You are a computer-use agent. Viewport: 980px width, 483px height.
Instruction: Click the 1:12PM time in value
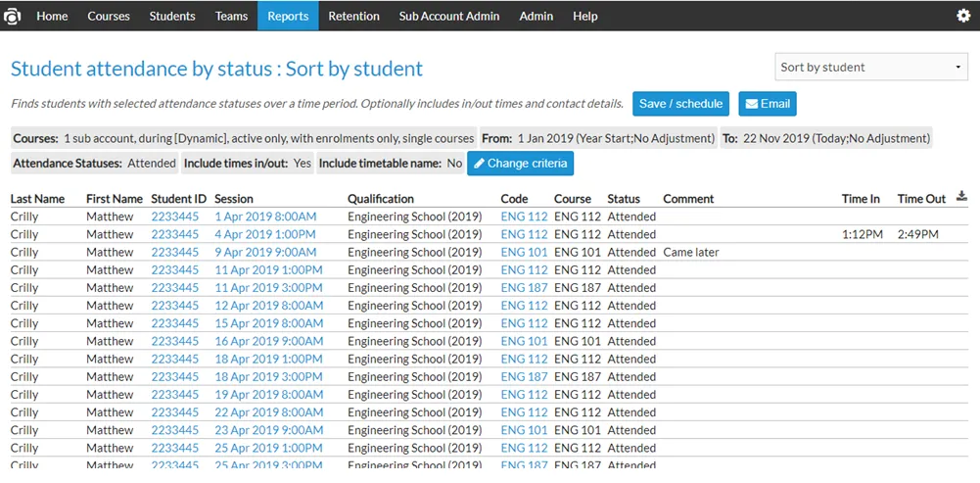point(863,234)
